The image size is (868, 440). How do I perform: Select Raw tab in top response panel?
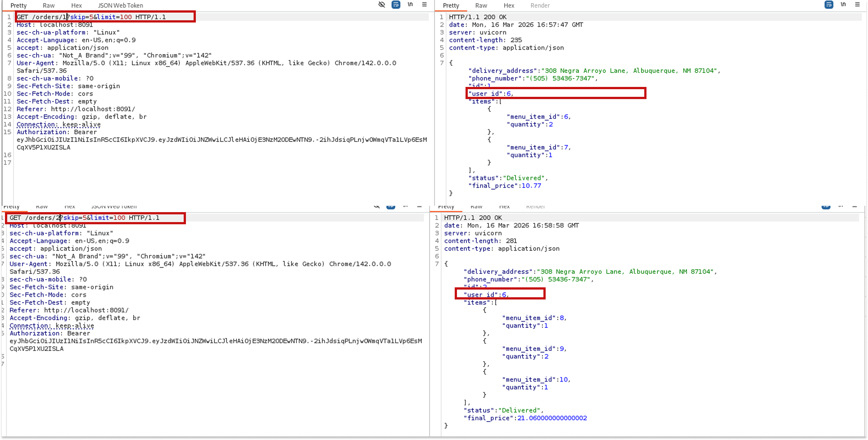(x=481, y=5)
